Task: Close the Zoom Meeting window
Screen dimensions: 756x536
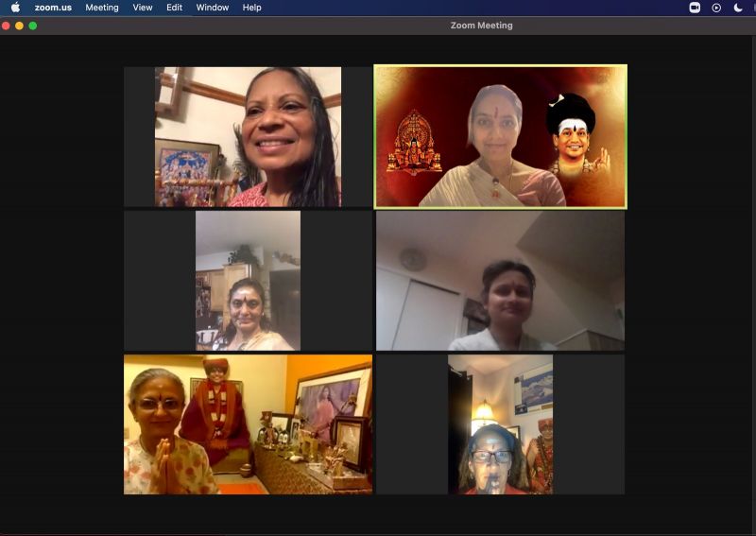Action: [x=6, y=26]
